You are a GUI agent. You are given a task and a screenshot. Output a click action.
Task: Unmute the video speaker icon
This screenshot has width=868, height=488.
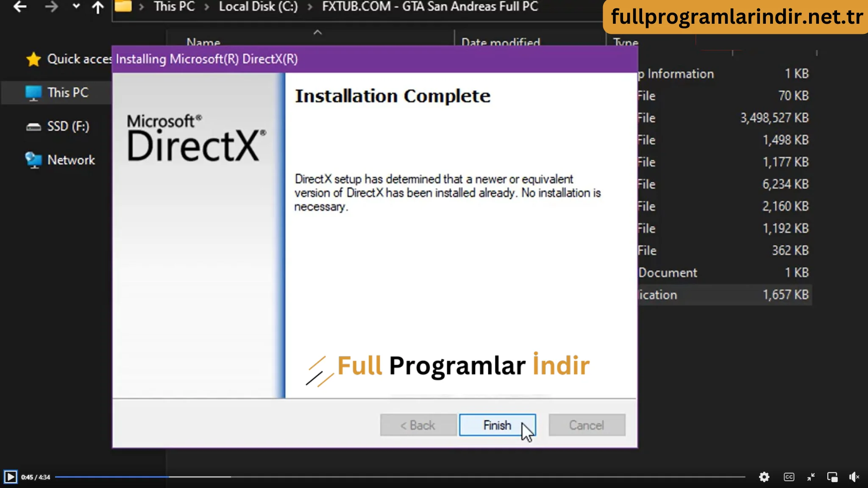click(x=854, y=477)
